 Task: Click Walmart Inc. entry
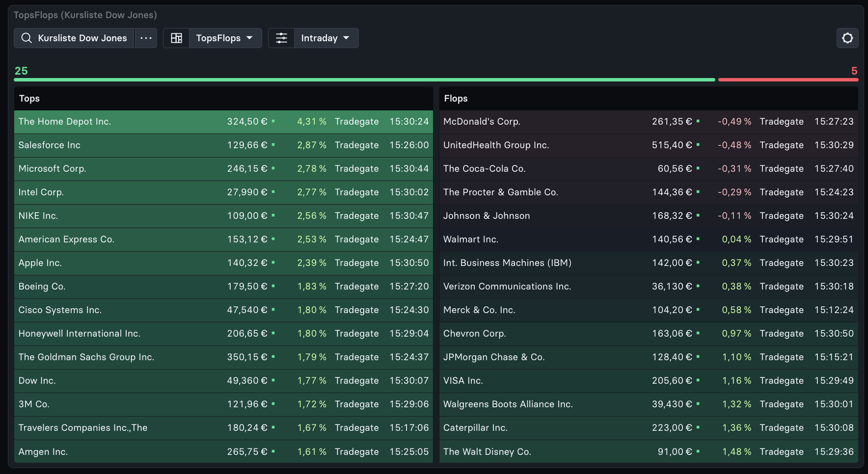[x=649, y=239]
